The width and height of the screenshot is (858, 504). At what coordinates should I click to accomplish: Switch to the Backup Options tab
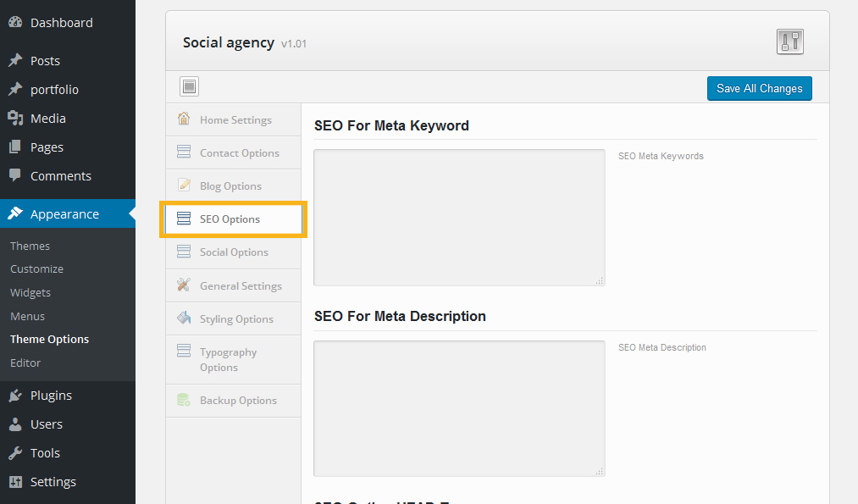234,401
